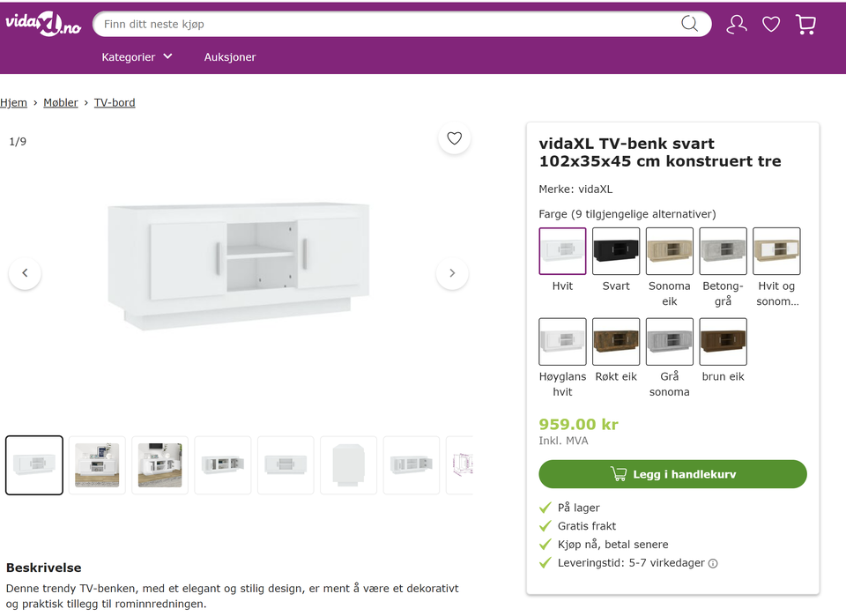Image resolution: width=846 pixels, height=616 pixels.
Task: Open the user account icon
Action: point(737,24)
